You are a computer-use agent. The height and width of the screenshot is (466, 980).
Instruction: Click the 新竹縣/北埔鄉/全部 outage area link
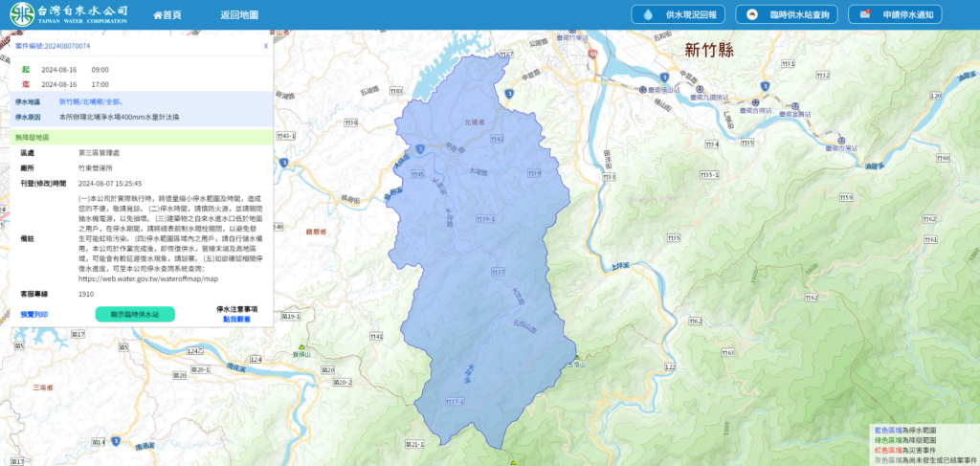pos(90,100)
